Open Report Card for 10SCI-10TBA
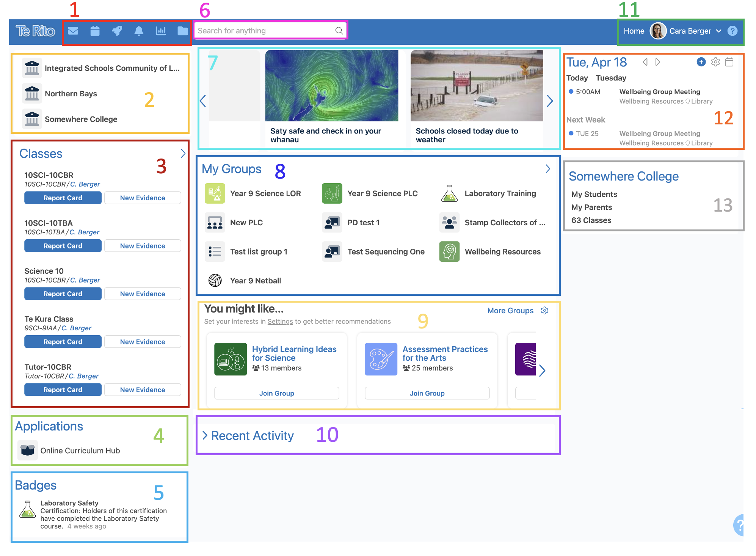The width and height of the screenshot is (756, 556). point(63,246)
